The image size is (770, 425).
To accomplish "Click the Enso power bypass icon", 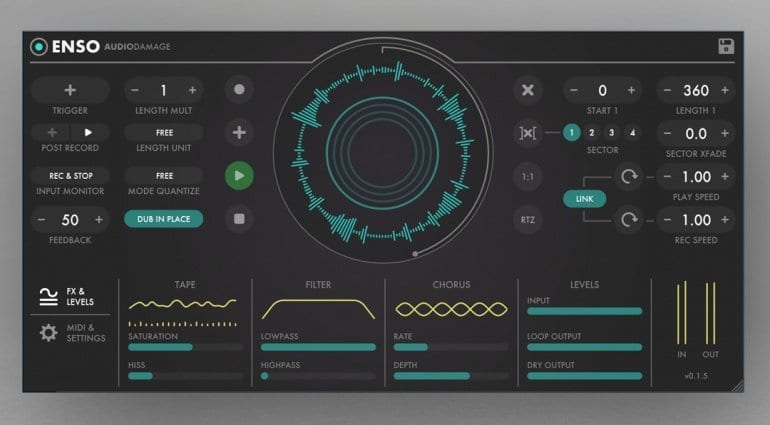I will (x=39, y=47).
